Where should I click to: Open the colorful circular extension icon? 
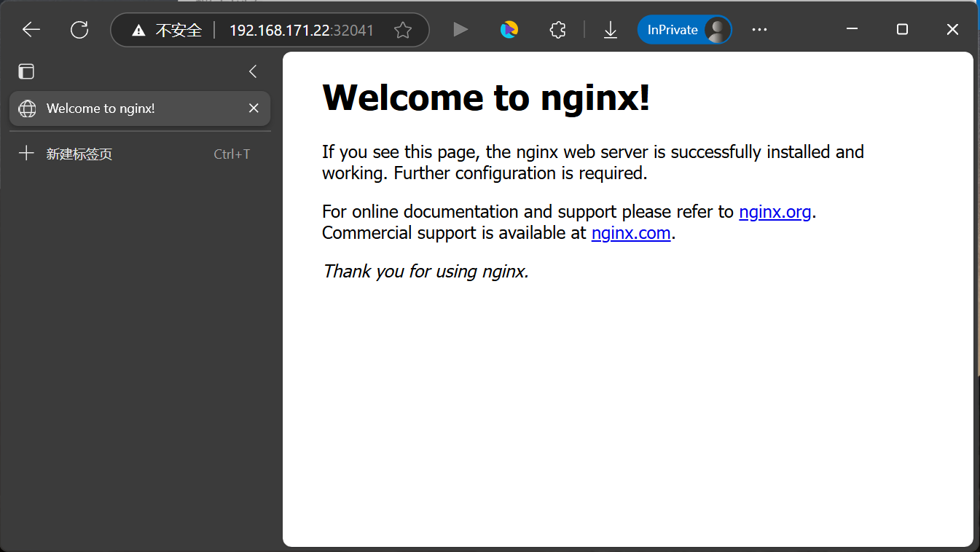(509, 30)
